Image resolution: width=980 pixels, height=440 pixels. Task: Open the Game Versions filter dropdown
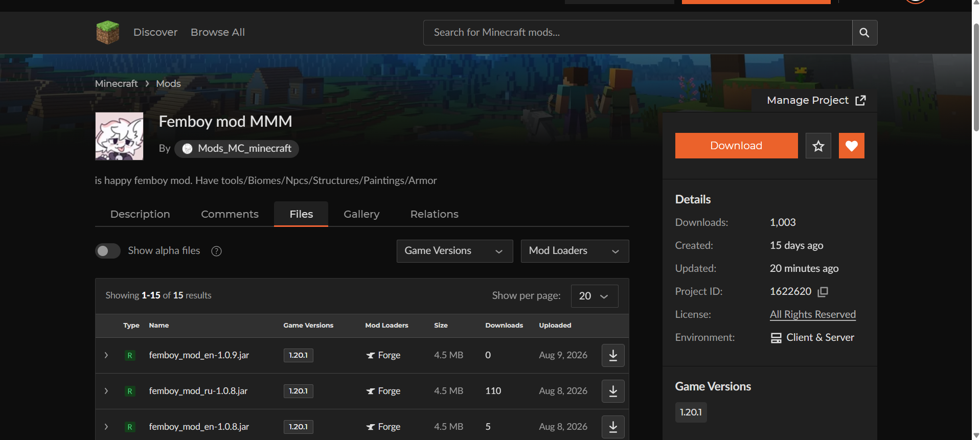tap(454, 251)
